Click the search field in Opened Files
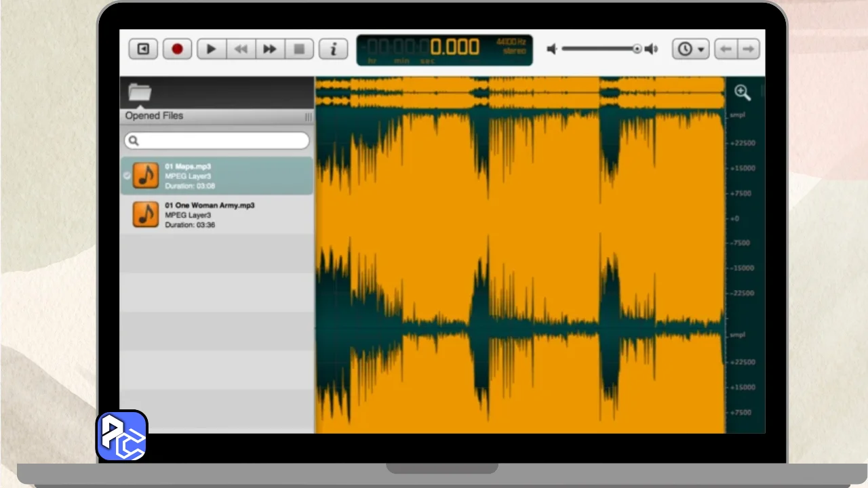The image size is (868, 488). click(217, 140)
